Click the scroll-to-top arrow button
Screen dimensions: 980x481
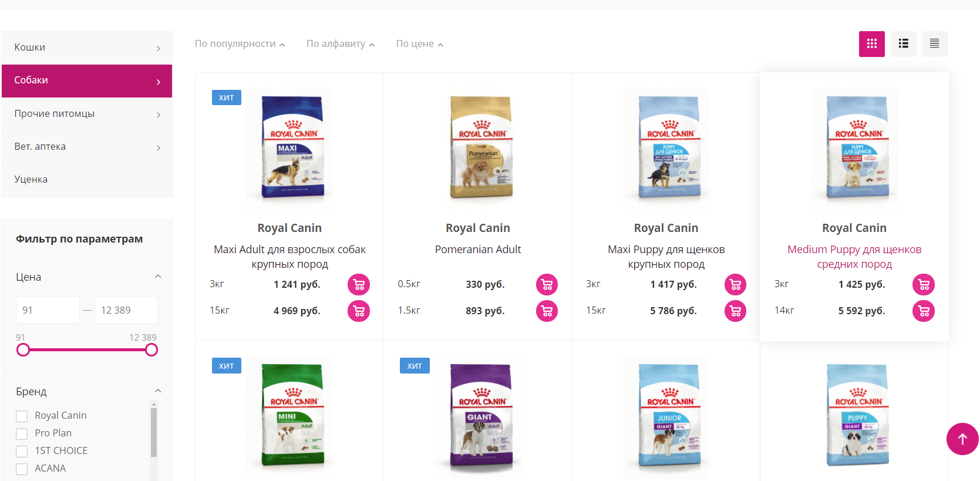pos(962,439)
